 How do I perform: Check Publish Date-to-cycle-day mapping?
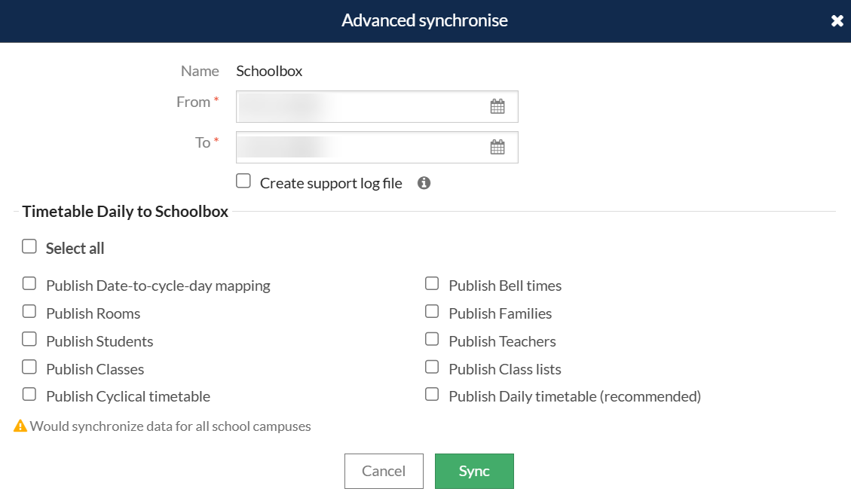pos(29,284)
